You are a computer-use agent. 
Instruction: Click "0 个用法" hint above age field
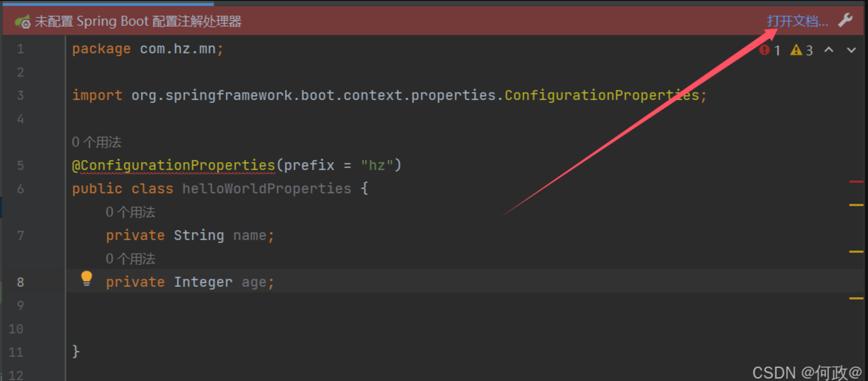pyautogui.click(x=131, y=259)
